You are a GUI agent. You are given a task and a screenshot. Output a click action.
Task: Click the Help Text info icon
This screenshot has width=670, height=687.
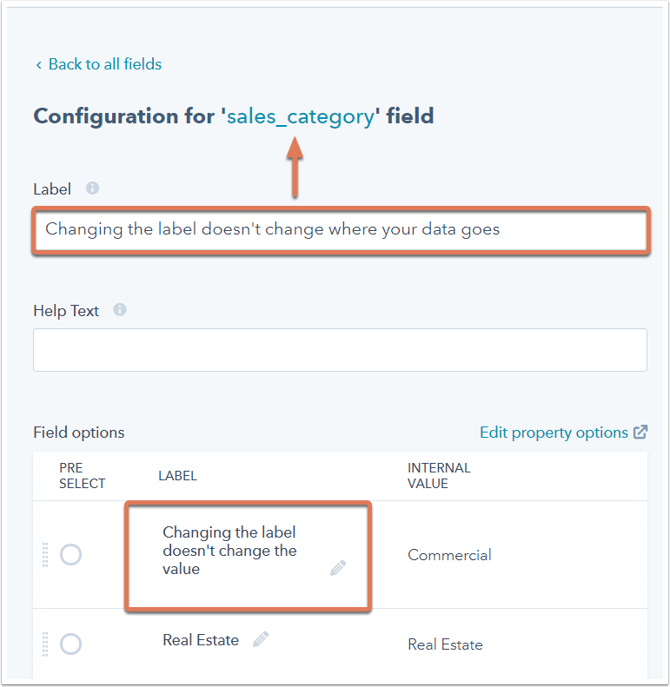tap(120, 310)
